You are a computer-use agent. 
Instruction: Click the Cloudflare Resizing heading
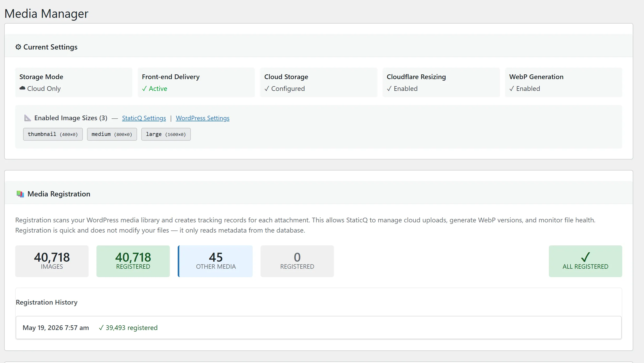tap(416, 77)
